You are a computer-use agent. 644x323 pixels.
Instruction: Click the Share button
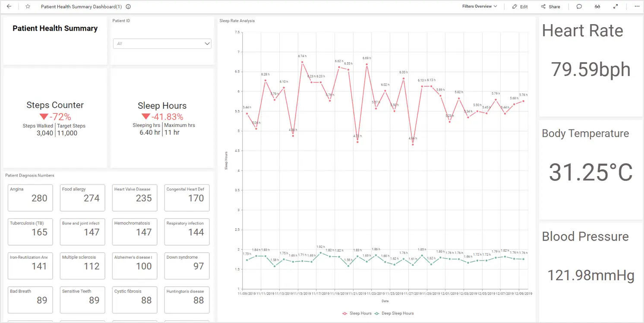coord(551,6)
